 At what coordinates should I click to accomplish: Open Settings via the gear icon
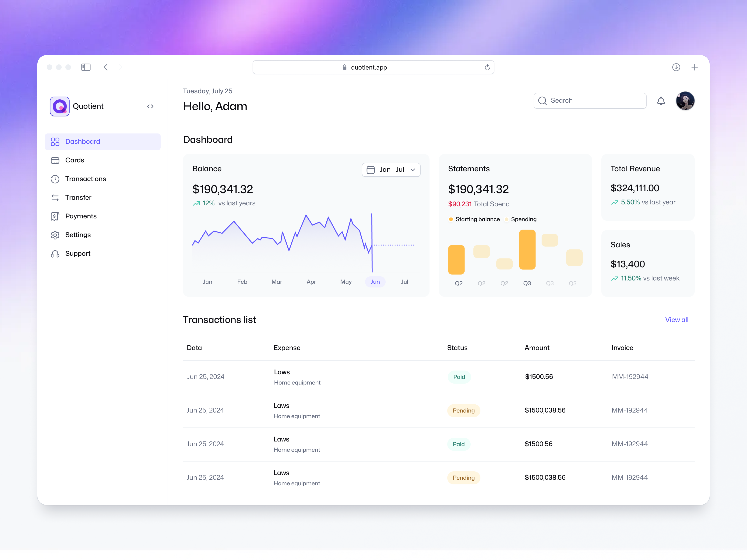(x=55, y=235)
